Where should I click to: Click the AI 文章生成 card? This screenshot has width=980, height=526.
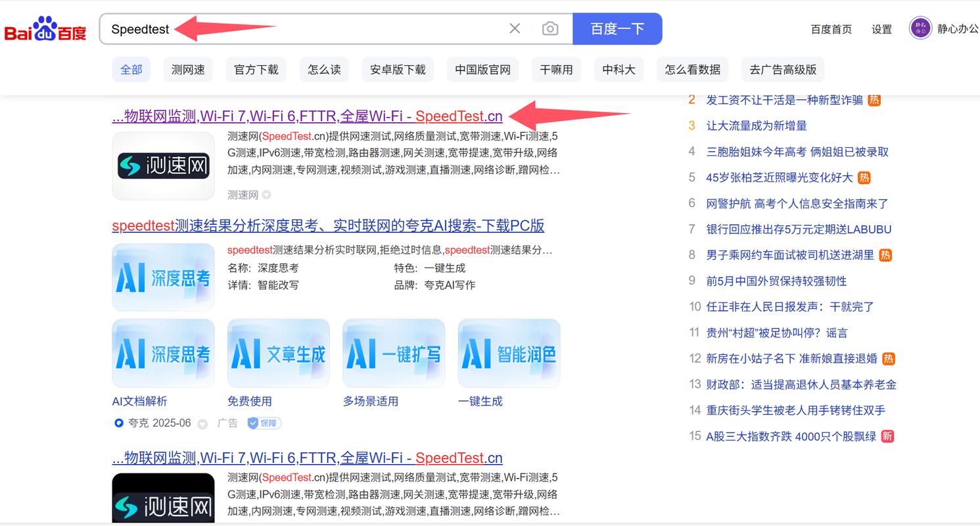(x=279, y=354)
